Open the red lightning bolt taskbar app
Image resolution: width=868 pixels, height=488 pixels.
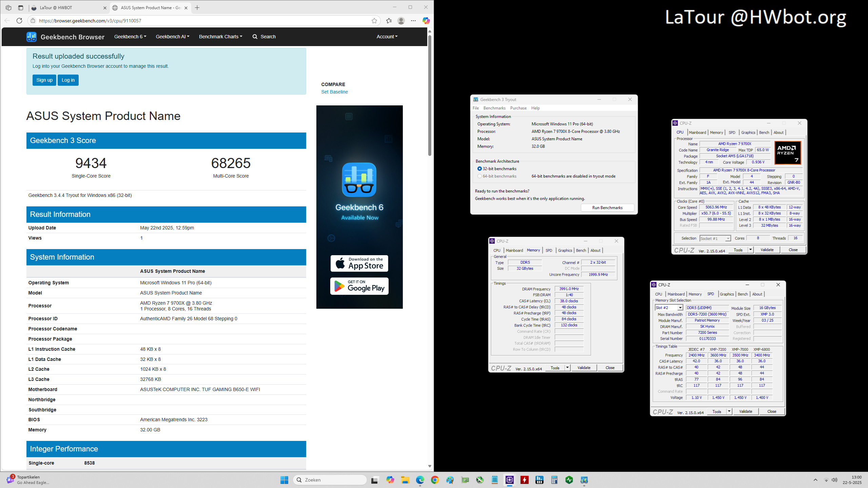click(525, 480)
